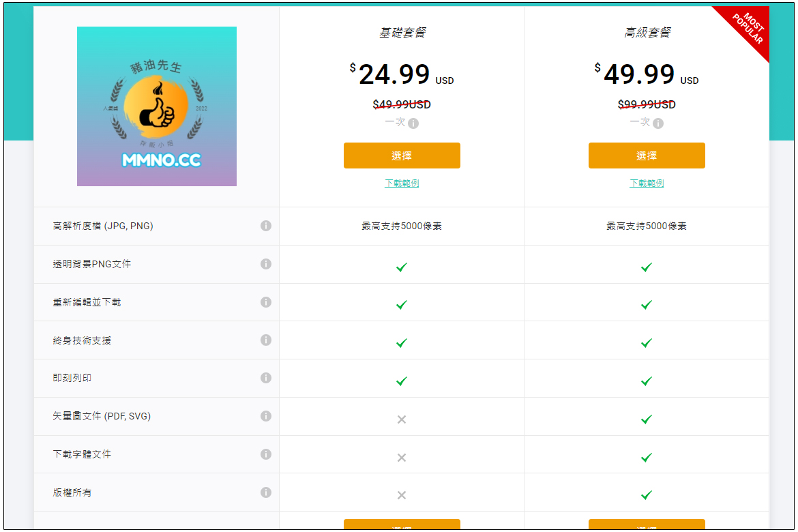Click info icon beside 矢量圖文件 (PDF, SVG)
Image resolution: width=798 pixels, height=532 pixels.
tap(266, 416)
